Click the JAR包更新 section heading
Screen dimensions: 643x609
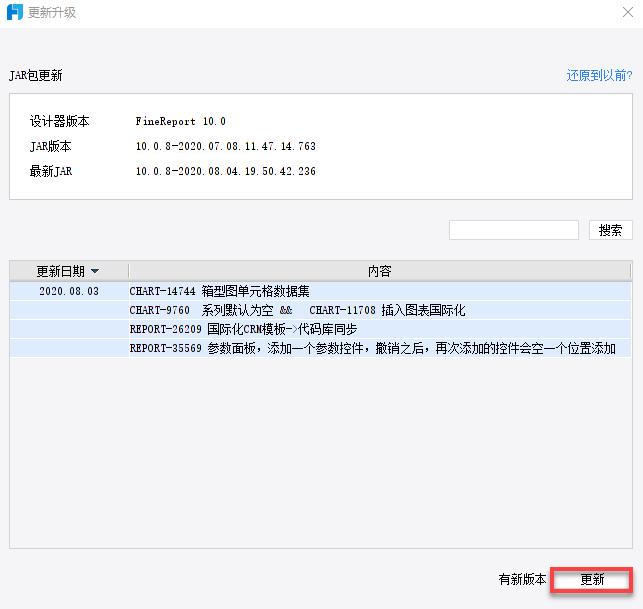pyautogui.click(x=36, y=75)
